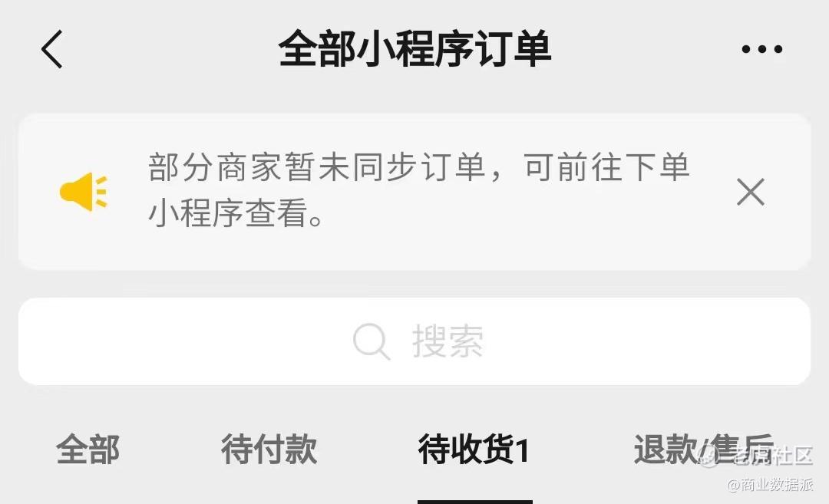This screenshot has height=504, width=829.
Task: Tap the black underline beneath 待收货
Action: [x=475, y=502]
